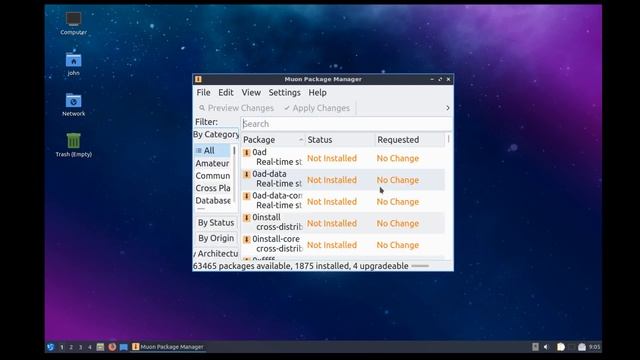This screenshot has width=640, height=360.
Task: Open the application launcher menu in taskbar
Action: coord(51,347)
